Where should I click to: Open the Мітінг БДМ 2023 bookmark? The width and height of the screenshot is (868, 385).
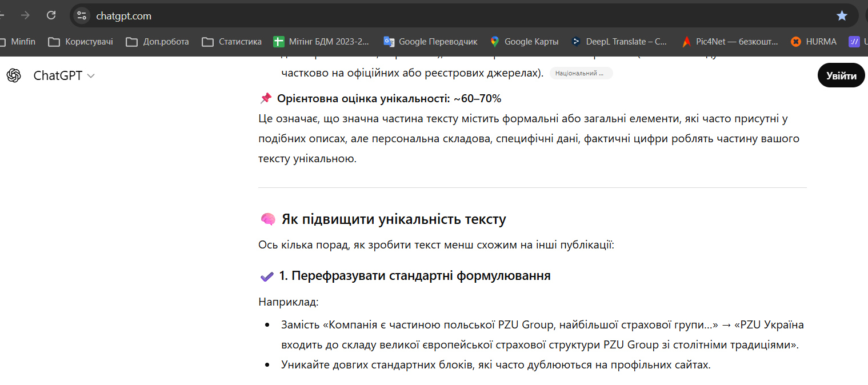[x=321, y=41]
